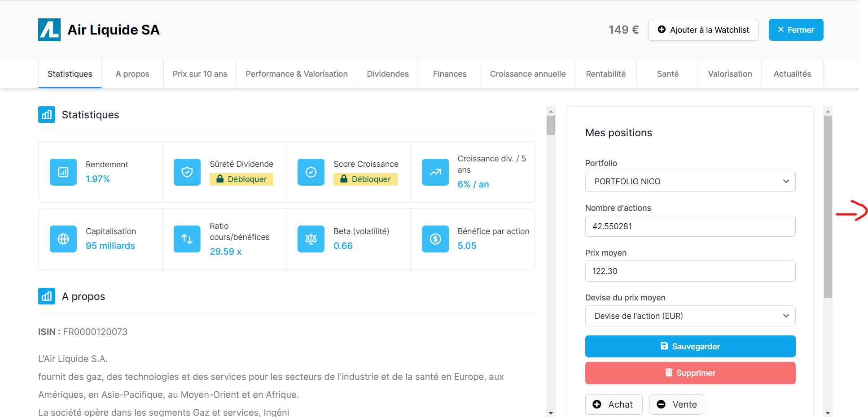Save the position with Sauvegarder
This screenshot has width=868, height=417.
[690, 346]
